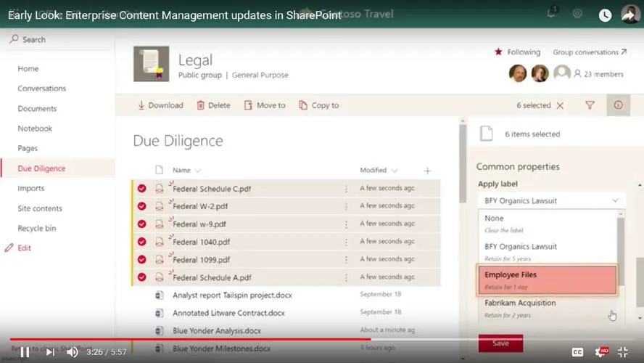This screenshot has height=363, width=644.
Task: Click the Download toolbar icon
Action: [141, 105]
